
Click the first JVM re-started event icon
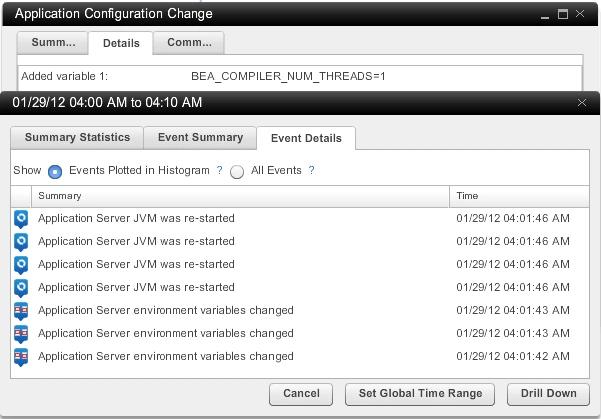tap(21, 218)
